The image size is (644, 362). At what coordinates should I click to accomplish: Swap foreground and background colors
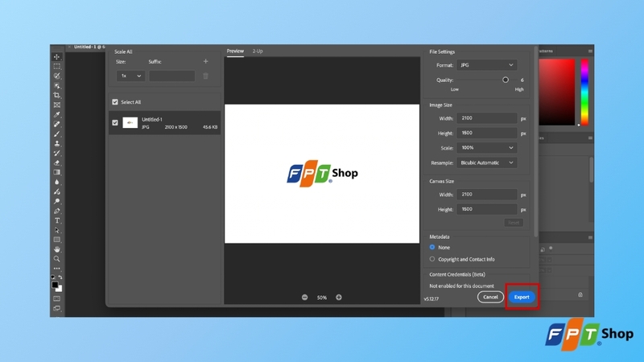60,278
